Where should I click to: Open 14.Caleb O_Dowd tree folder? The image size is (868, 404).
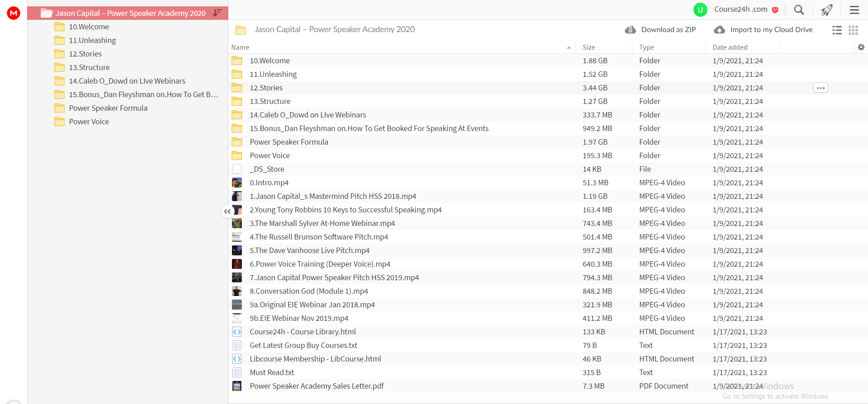pyautogui.click(x=127, y=81)
